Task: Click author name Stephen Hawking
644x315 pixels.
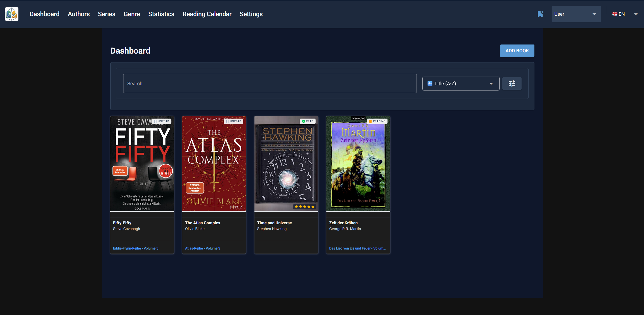Action: pyautogui.click(x=272, y=229)
